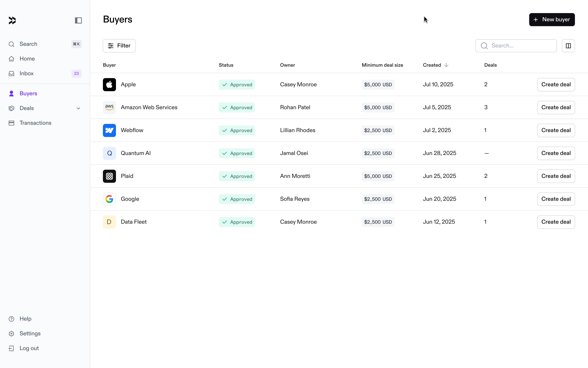Create deal for Apple
Image resolution: width=588 pixels, height=368 pixels.
click(556, 84)
